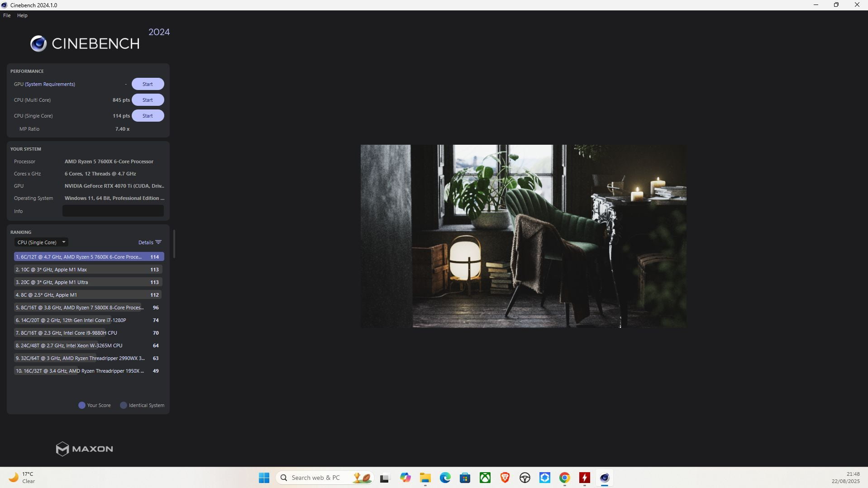Expand the CPU (Single Core) ranking dropdown

tap(41, 242)
